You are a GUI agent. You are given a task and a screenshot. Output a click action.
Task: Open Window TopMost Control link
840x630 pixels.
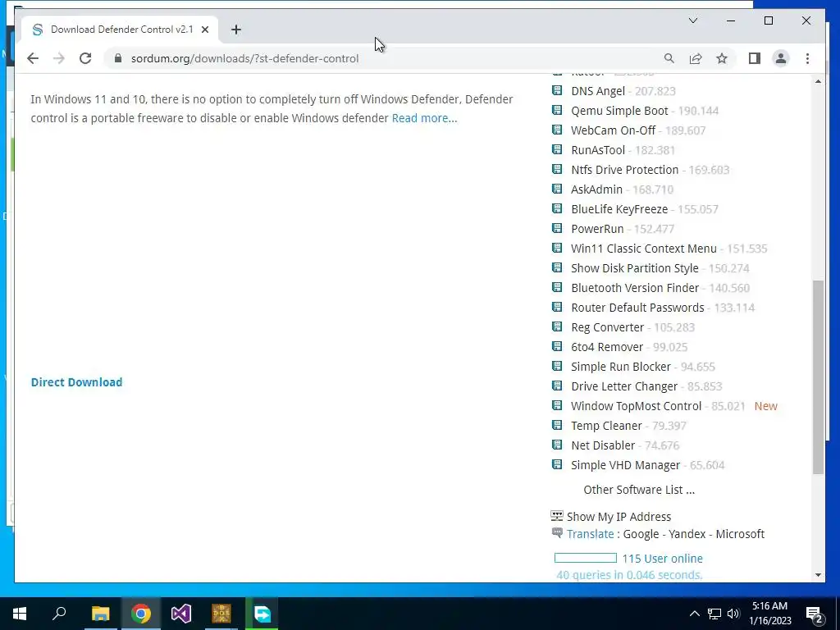tap(636, 406)
